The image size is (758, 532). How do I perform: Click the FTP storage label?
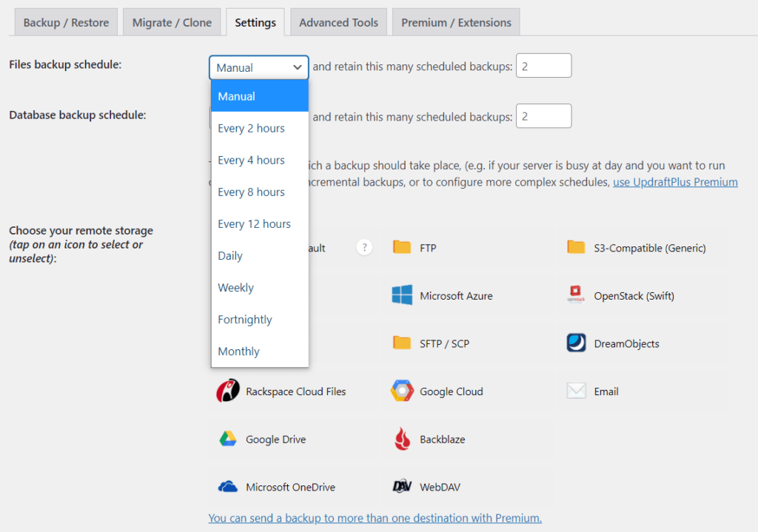428,248
